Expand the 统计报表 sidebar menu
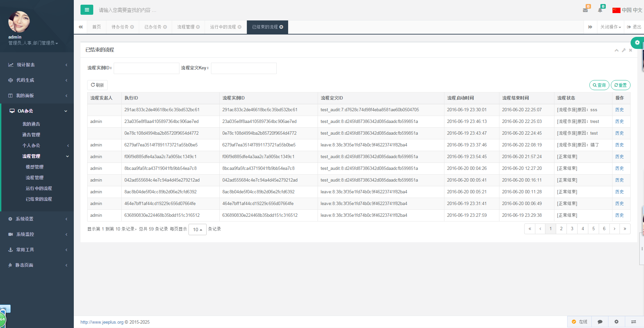 [37, 65]
